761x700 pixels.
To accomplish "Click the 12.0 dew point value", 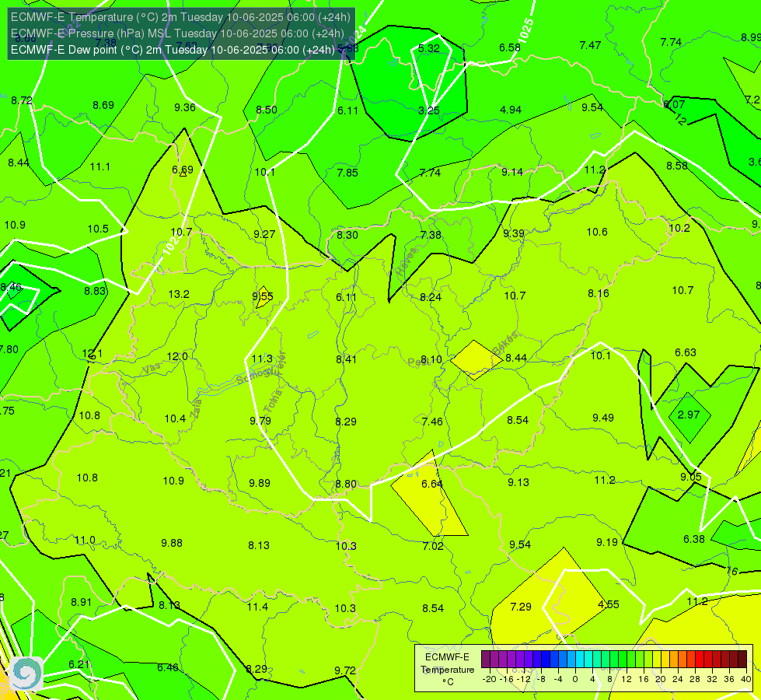I will click(x=177, y=356).
